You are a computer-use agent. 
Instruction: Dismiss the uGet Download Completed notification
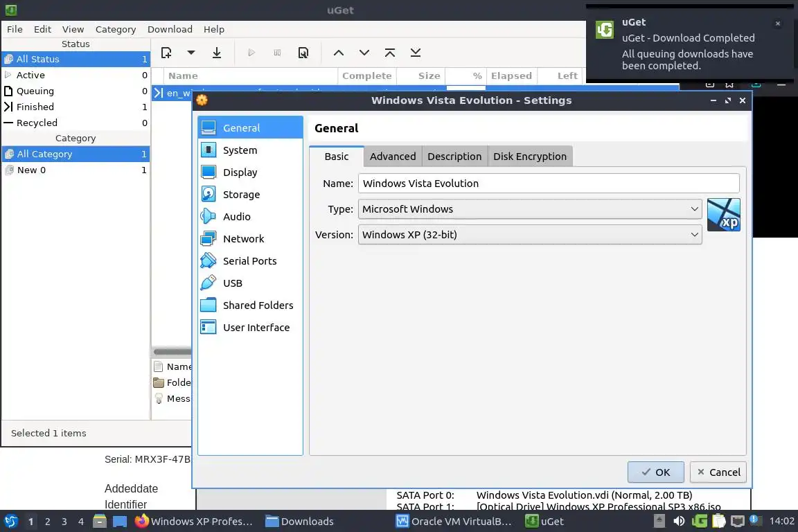778,24
